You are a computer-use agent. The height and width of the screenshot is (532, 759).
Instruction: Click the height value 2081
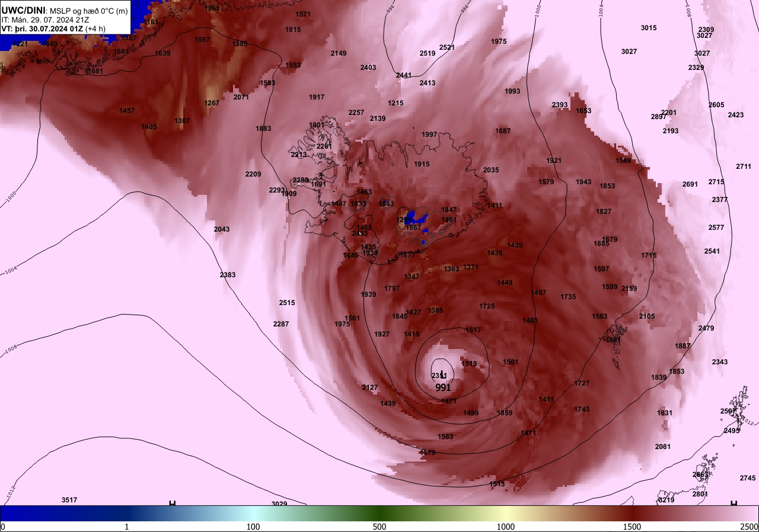pos(663,447)
